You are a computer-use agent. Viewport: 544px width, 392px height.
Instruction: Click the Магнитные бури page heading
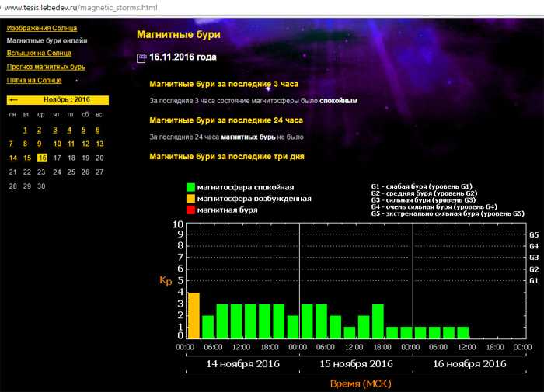click(179, 34)
